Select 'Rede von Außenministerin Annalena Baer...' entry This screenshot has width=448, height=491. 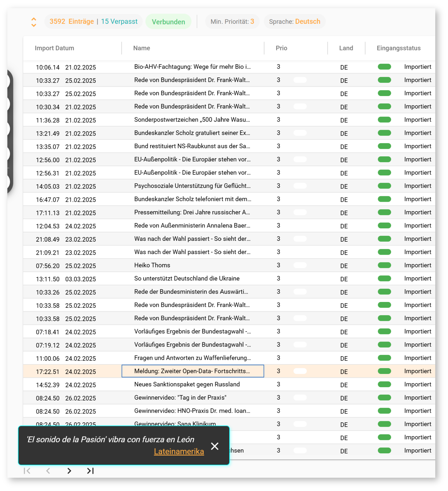192,226
